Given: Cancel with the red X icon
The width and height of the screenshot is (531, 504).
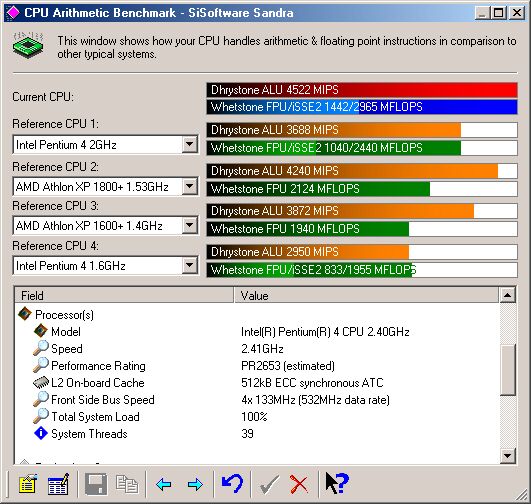Looking at the screenshot, I should (299, 484).
